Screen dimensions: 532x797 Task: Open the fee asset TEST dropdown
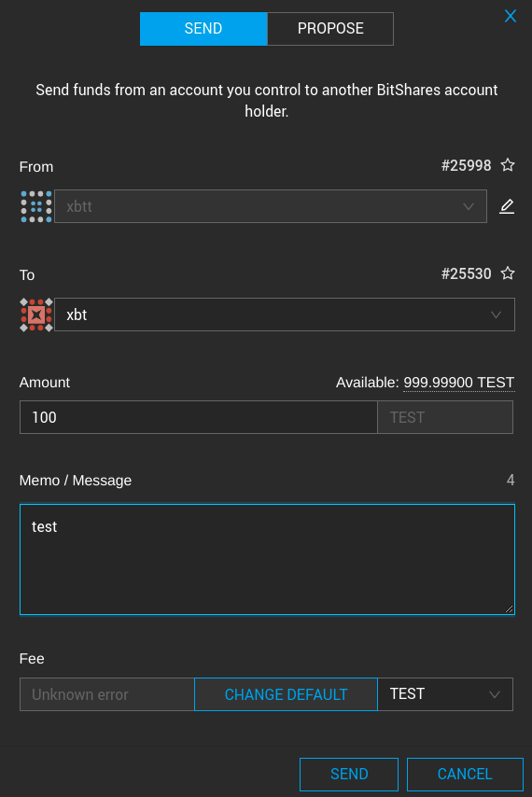pyautogui.click(x=445, y=693)
